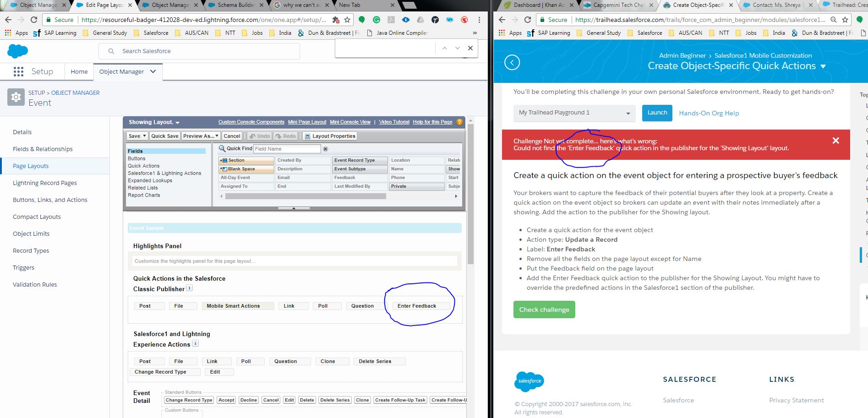Select Page Layouts in the sidebar

coord(31,166)
